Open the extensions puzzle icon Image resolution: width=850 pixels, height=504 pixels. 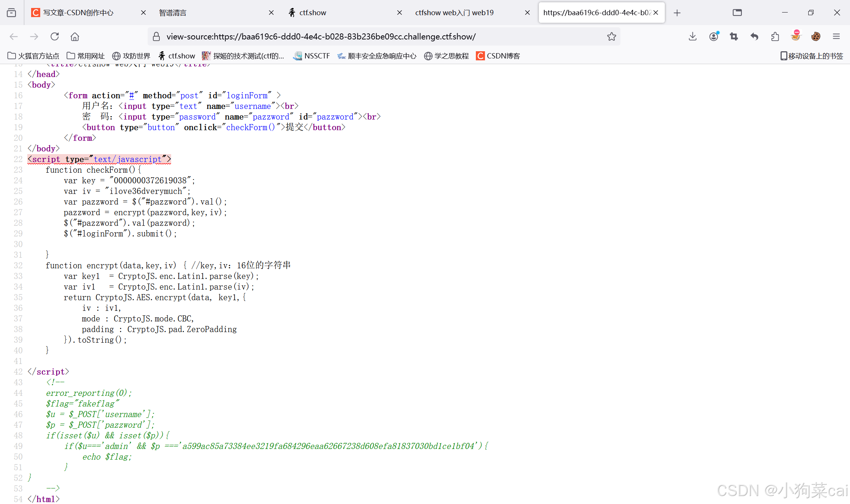click(775, 36)
